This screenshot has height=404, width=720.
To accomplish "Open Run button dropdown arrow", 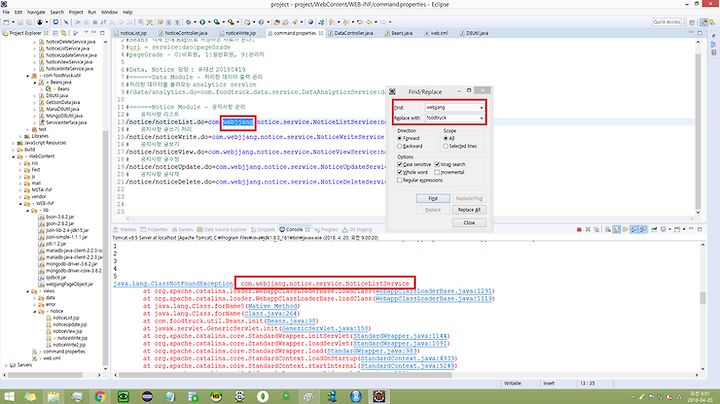I will pos(208,22).
